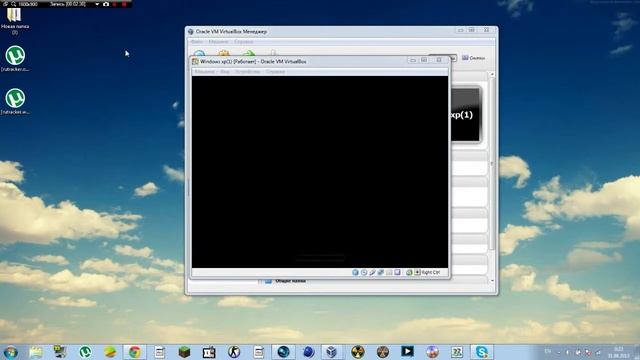Screen dimensions: 640x360
Task: Click the keyboard capture arrow icon beside Right Ctrl
Action: click(x=417, y=272)
